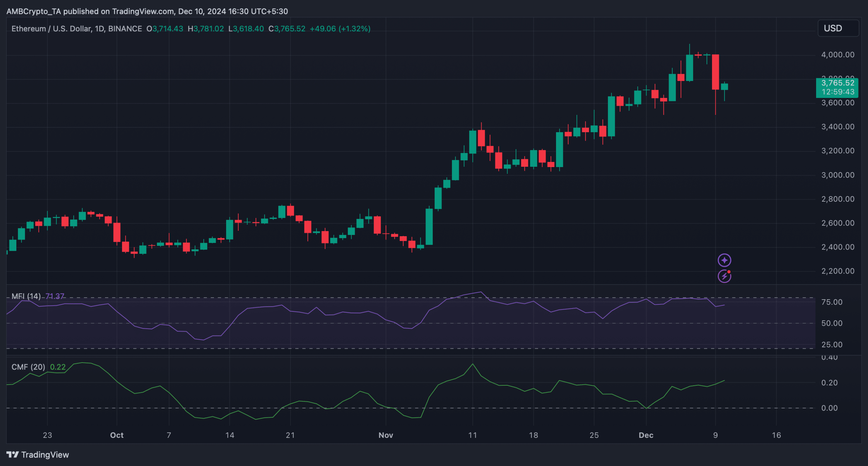
Task: Click the purple lightning bolt icon
Action: [x=724, y=276]
